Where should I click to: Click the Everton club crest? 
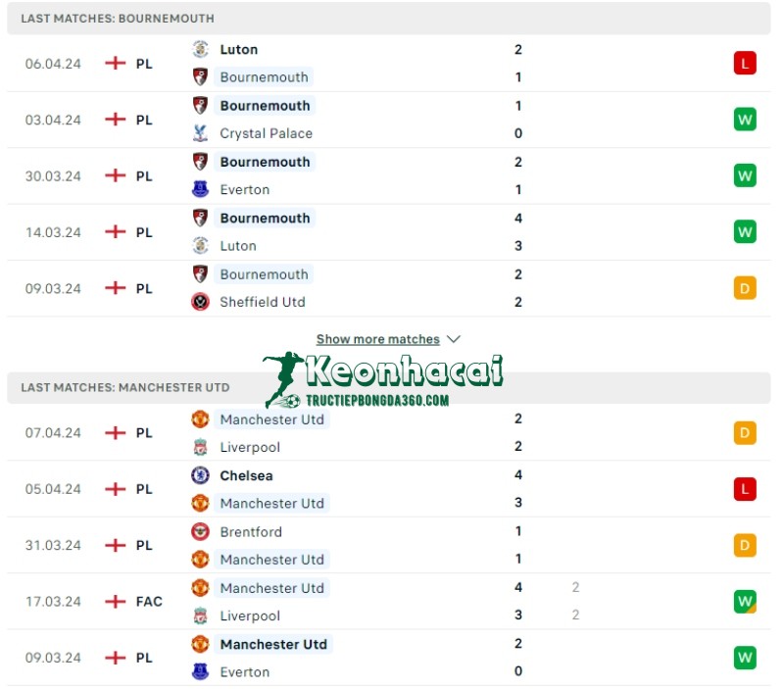click(x=200, y=189)
